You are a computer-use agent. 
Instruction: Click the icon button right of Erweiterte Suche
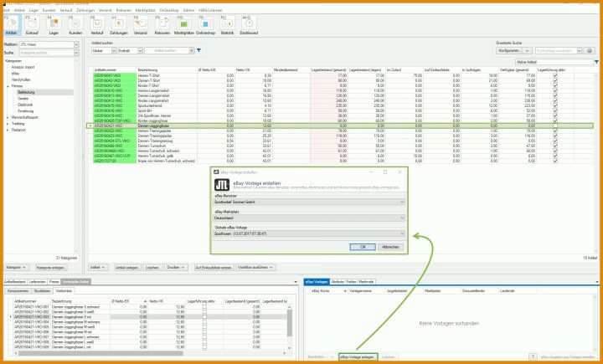[x=589, y=51]
